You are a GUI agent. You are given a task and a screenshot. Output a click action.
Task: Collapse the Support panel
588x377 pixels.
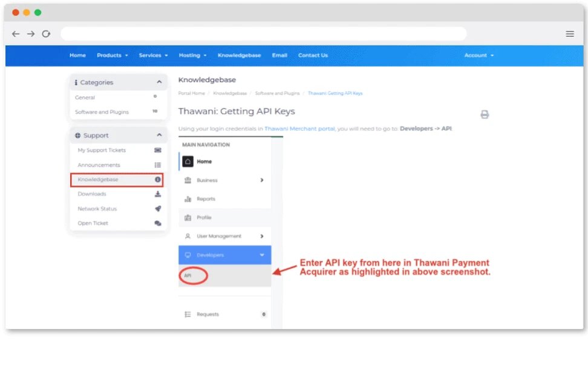pyautogui.click(x=159, y=136)
